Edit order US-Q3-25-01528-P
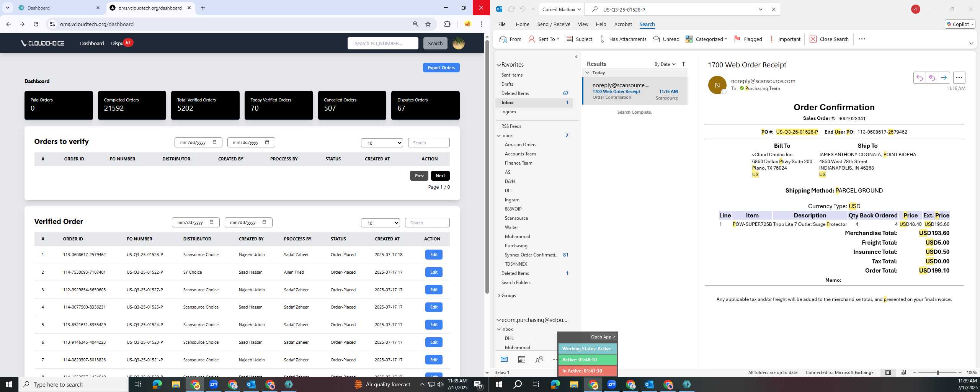The height and width of the screenshot is (392, 980). 434,255
